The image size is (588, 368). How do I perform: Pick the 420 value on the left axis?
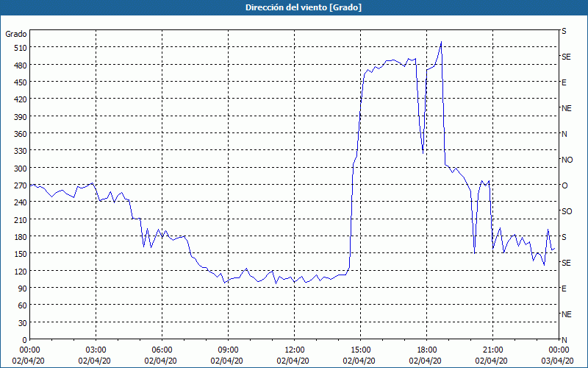(21, 99)
